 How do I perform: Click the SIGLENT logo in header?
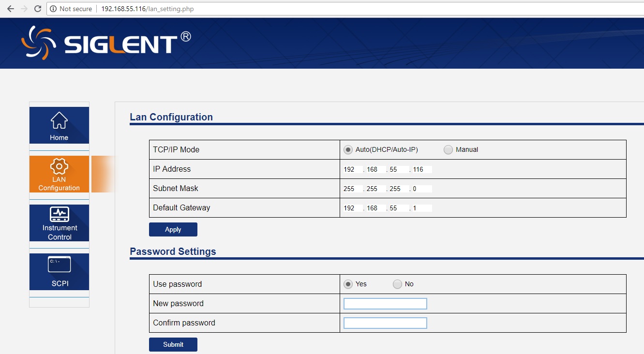pos(106,43)
